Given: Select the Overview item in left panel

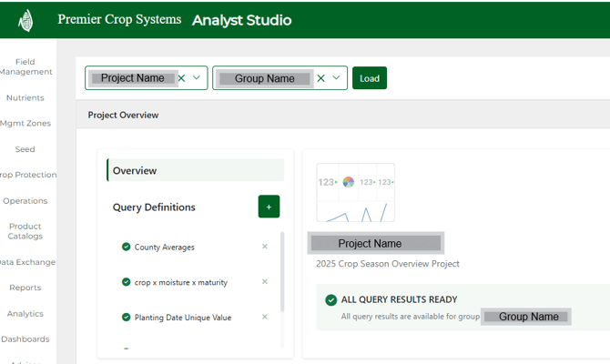Looking at the screenshot, I should click(x=135, y=170).
